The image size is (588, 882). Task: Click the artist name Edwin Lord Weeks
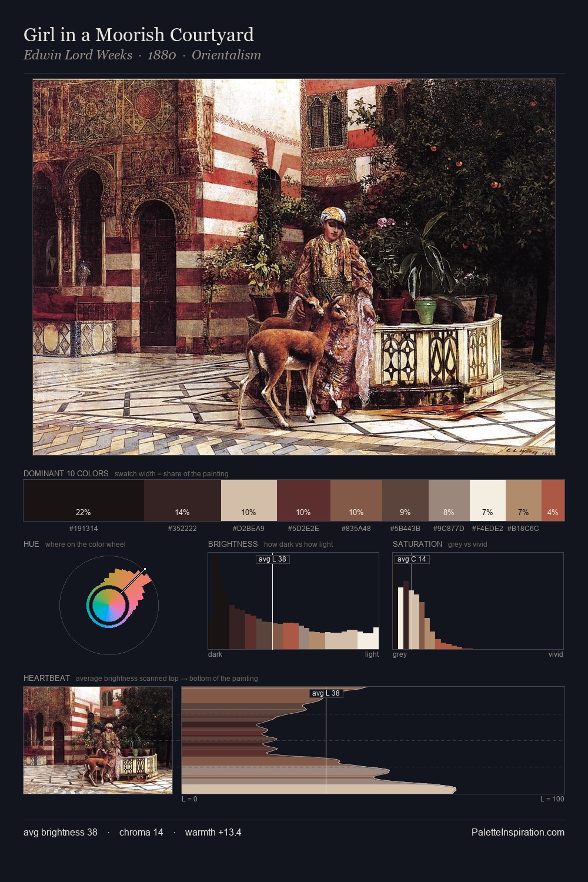[x=78, y=55]
